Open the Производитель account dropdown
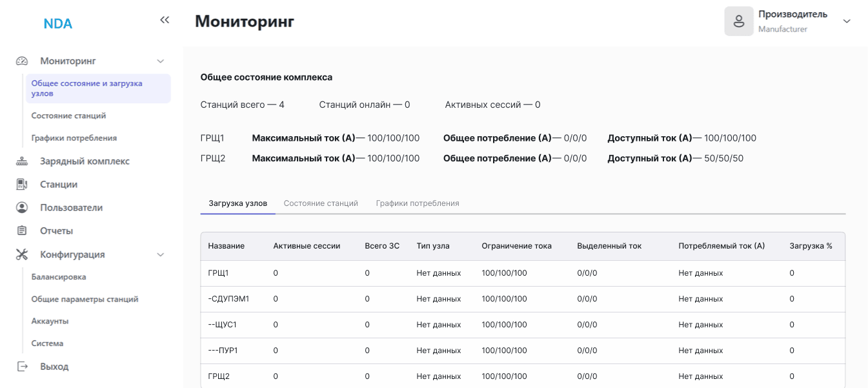The image size is (868, 388). pyautogui.click(x=847, y=21)
